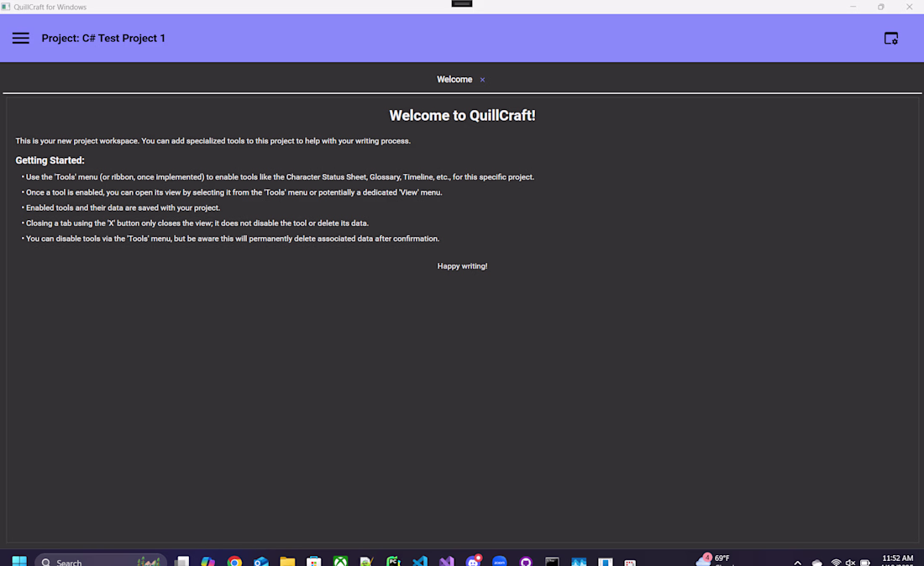Open the Windows Start menu
Viewport: 924px width, 566px height.
(x=19, y=561)
